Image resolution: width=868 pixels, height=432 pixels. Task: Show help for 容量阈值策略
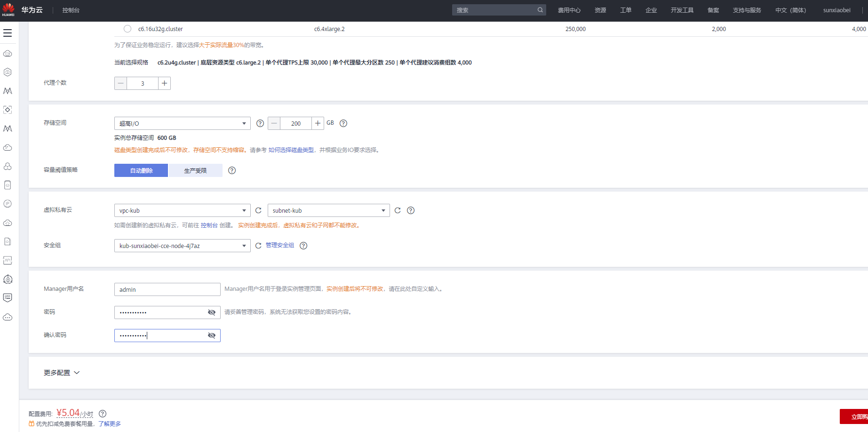[x=232, y=170]
